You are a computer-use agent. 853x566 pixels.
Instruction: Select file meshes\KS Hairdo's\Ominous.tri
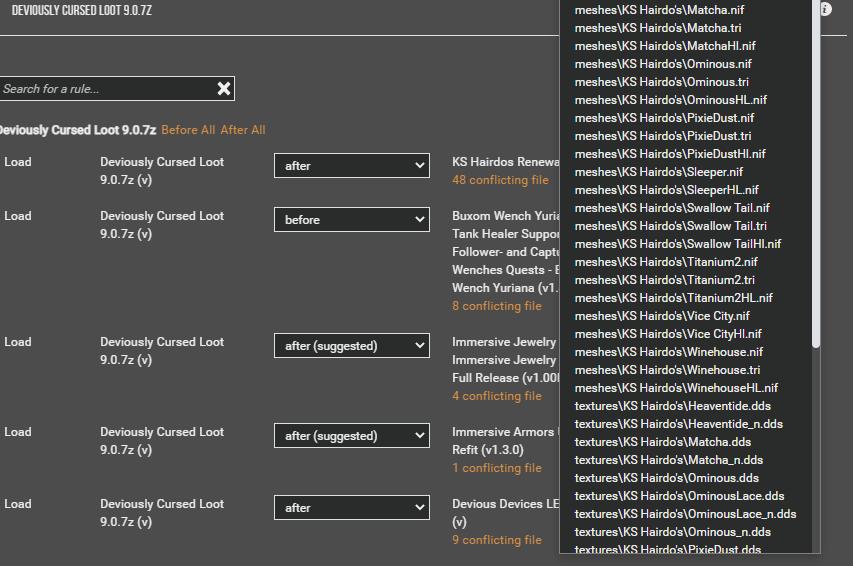point(662,82)
